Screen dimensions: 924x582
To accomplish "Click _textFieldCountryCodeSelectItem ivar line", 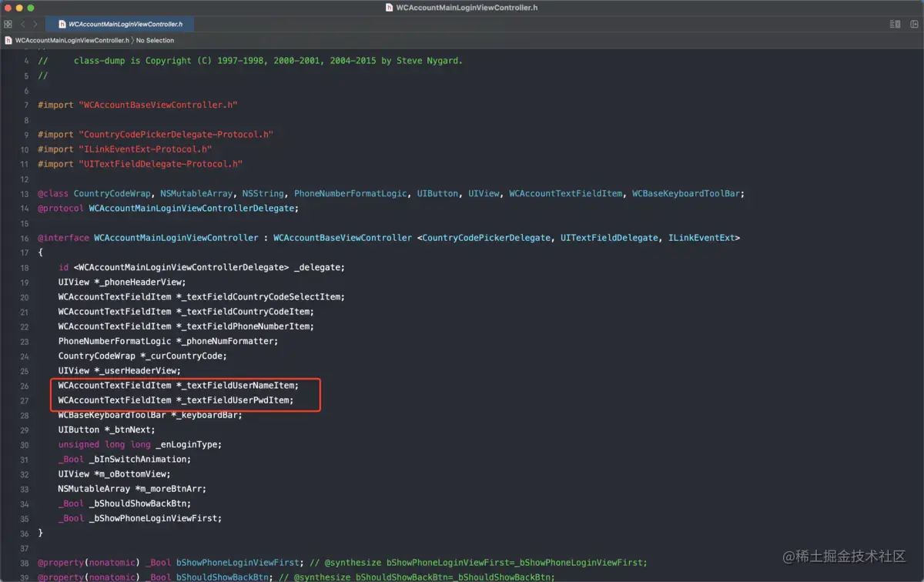I will 202,297.
